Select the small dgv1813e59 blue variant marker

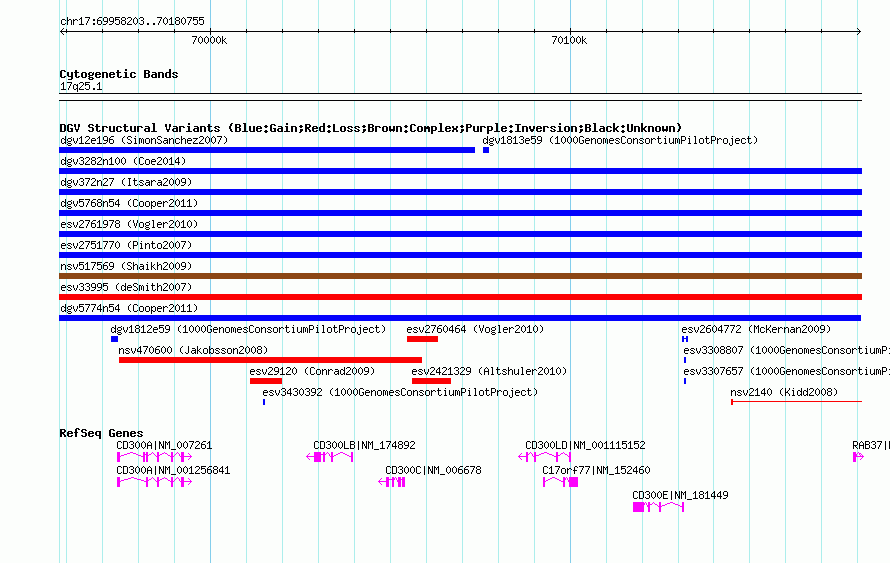click(486, 150)
